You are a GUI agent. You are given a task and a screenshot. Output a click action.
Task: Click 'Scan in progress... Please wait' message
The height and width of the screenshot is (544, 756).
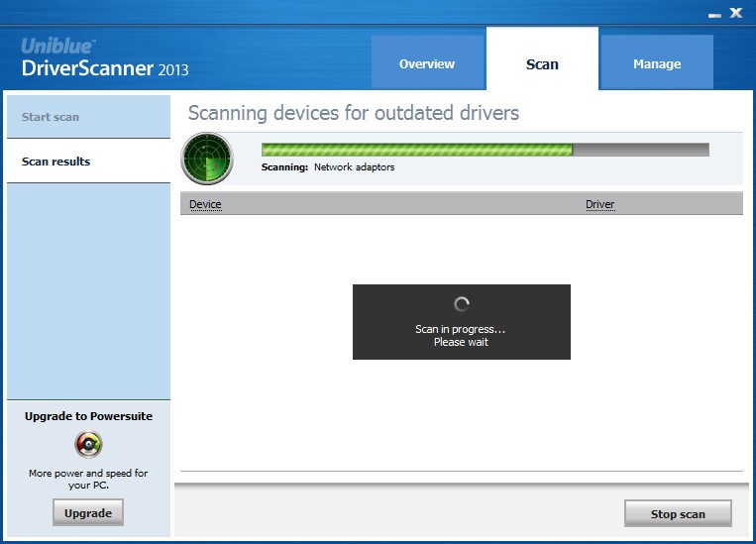461,335
